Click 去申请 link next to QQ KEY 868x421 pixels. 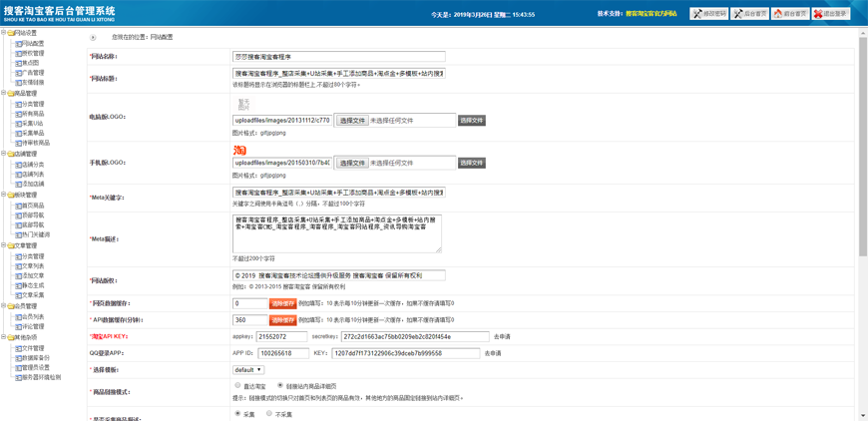point(493,353)
